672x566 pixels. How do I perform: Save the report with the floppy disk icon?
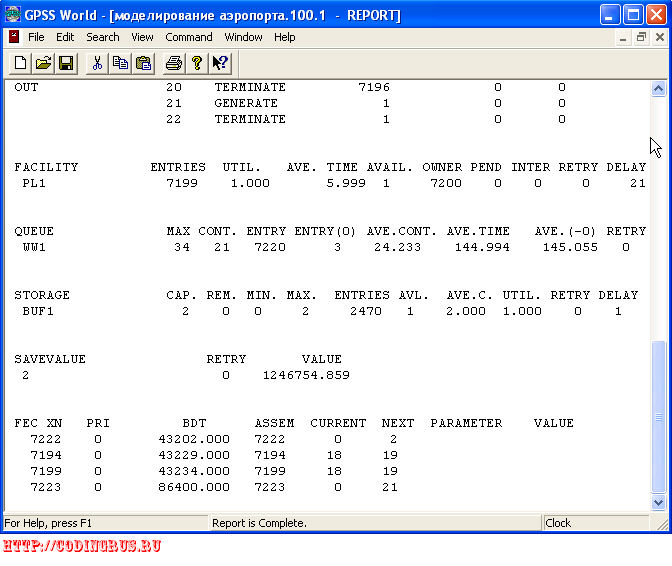(66, 63)
